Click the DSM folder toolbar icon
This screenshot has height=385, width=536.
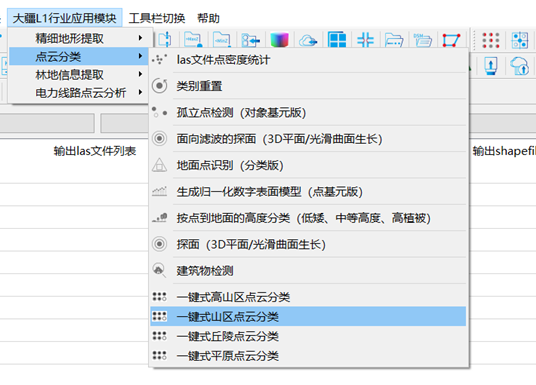tap(423, 40)
